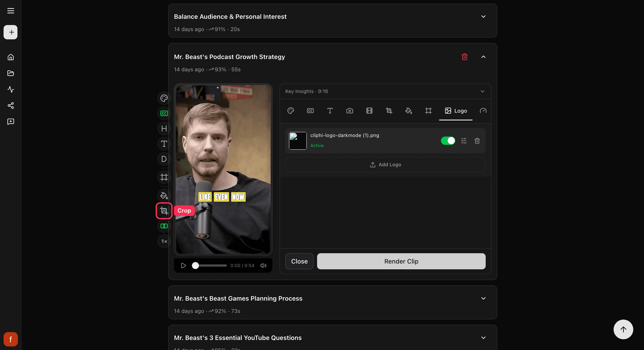Click 'Mr. Beast's Podcast Growth Strategy' title
This screenshot has width=644, height=350.
click(229, 57)
